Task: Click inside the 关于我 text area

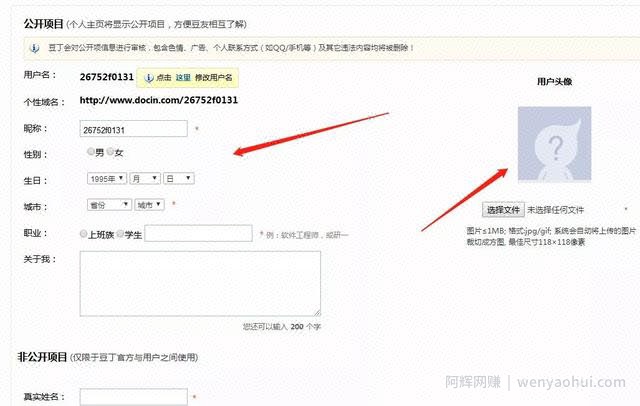Action: click(x=200, y=284)
